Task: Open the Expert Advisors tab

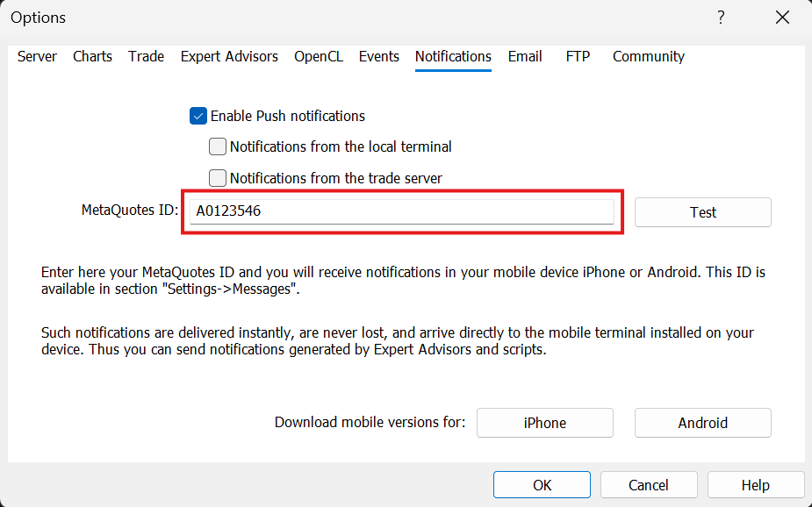Action: tap(229, 56)
